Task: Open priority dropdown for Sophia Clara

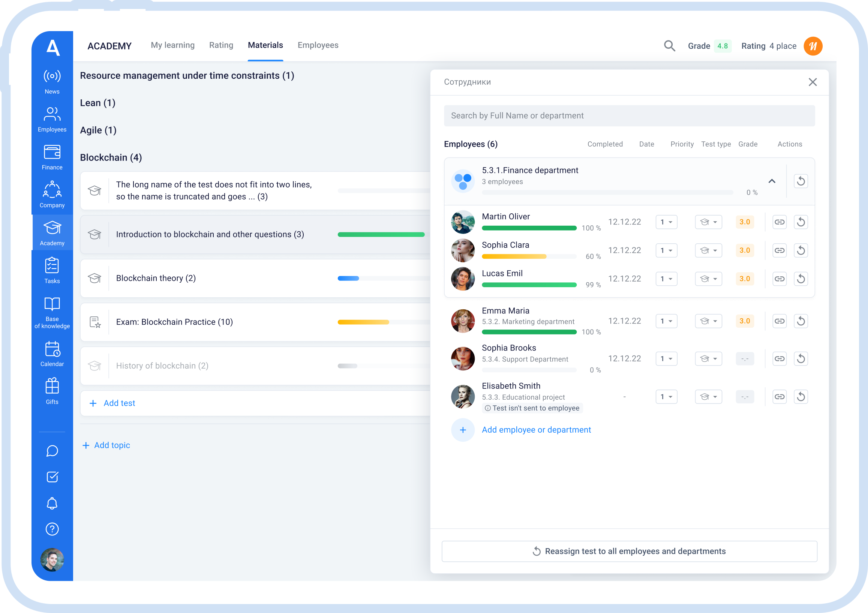Action: tap(666, 250)
